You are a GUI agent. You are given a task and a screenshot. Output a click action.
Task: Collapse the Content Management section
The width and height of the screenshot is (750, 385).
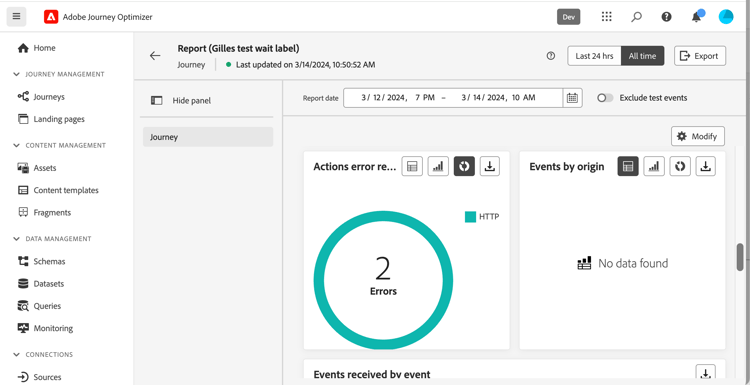point(17,145)
